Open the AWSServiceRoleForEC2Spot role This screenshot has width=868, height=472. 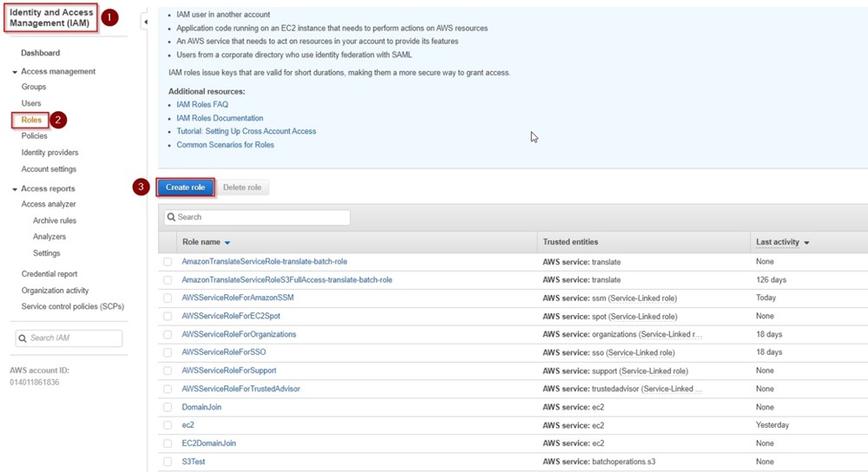tap(231, 316)
